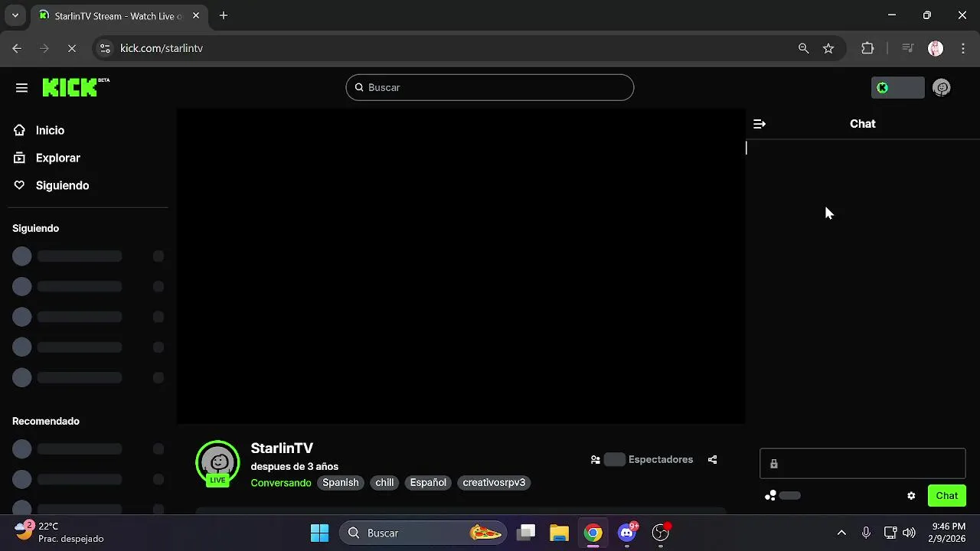
Task: Select the Español tag
Action: [x=428, y=483]
